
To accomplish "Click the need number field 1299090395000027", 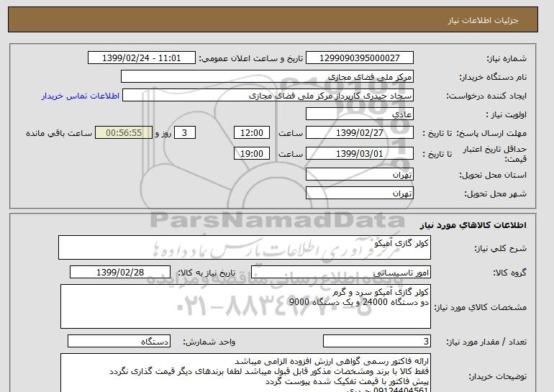I will click(x=359, y=58).
